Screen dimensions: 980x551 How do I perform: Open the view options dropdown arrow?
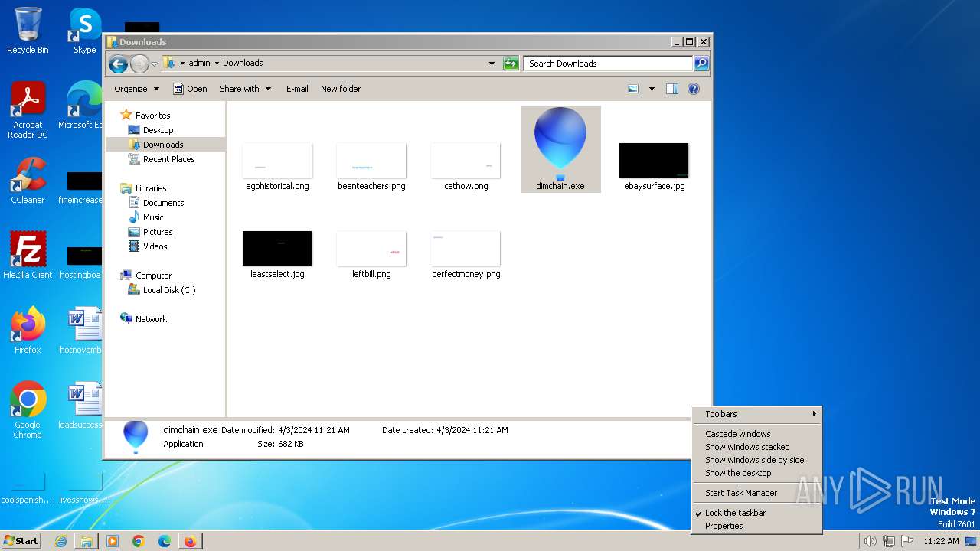(x=652, y=89)
